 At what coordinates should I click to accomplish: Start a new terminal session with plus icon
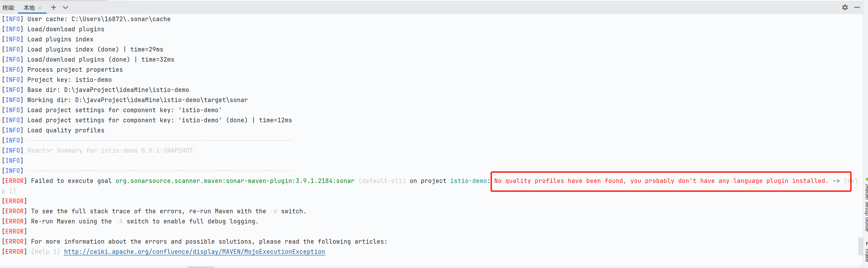click(x=53, y=7)
